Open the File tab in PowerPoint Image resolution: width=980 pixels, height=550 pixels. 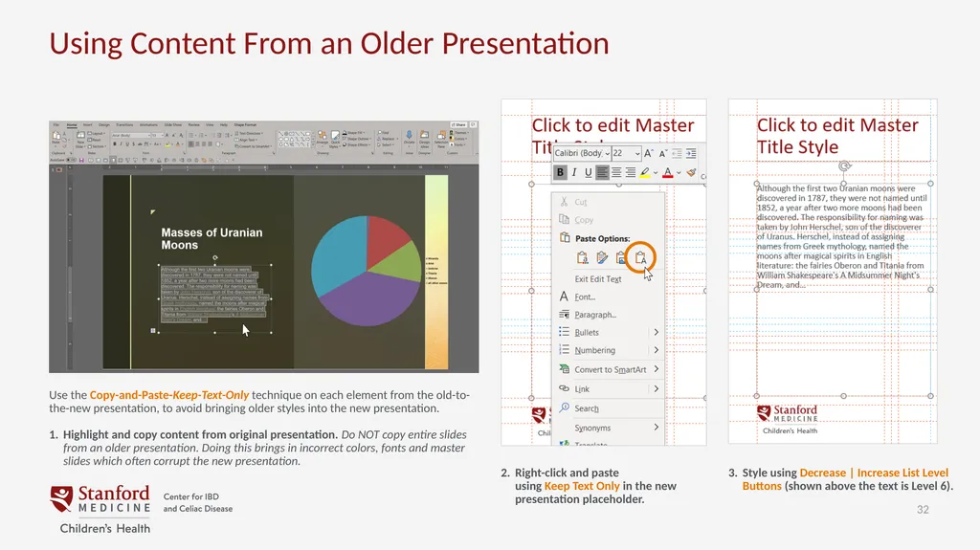pyautogui.click(x=56, y=124)
